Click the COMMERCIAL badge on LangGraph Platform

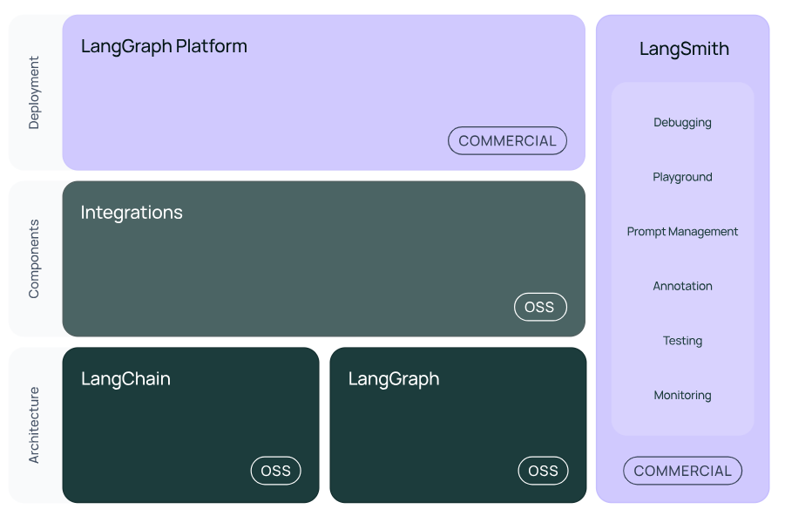[507, 140]
